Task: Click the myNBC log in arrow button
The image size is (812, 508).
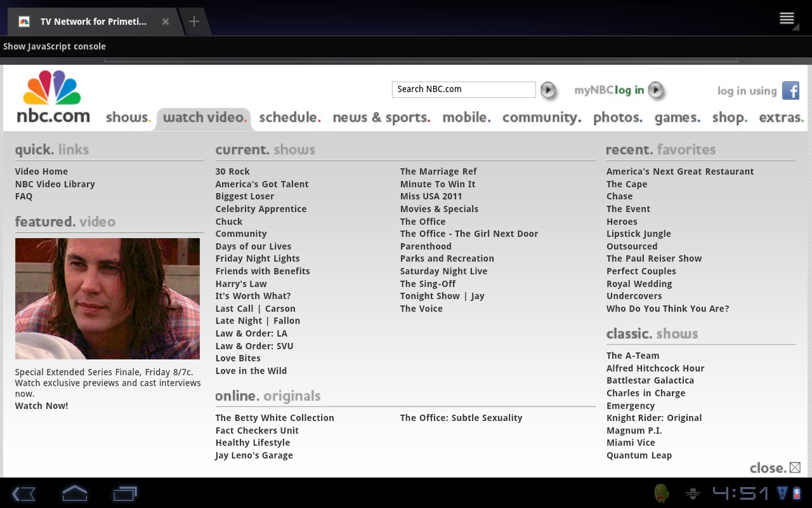Action: tap(656, 90)
